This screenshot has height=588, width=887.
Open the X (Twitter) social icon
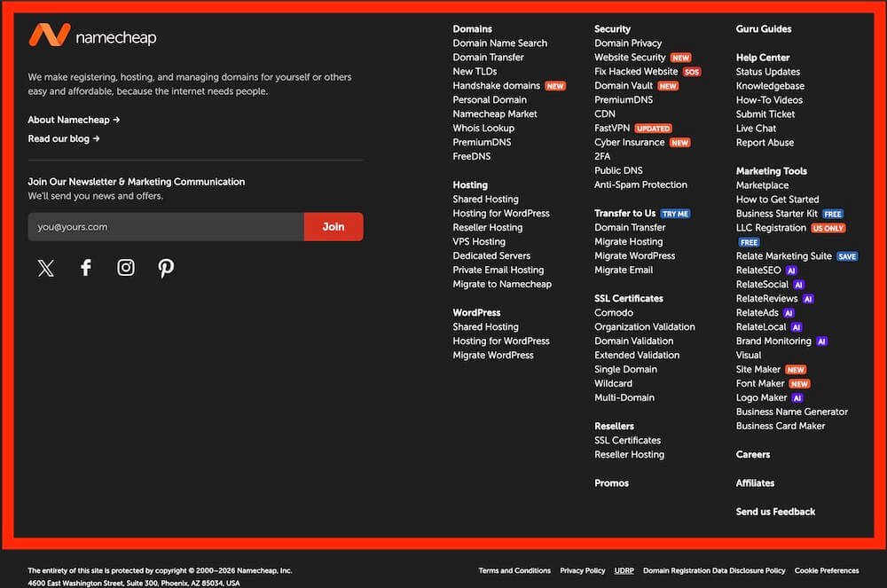tap(46, 268)
